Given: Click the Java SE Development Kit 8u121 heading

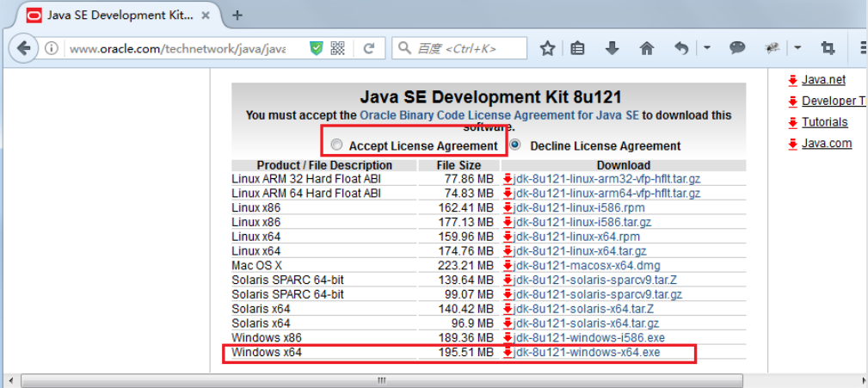Looking at the screenshot, I should click(490, 97).
